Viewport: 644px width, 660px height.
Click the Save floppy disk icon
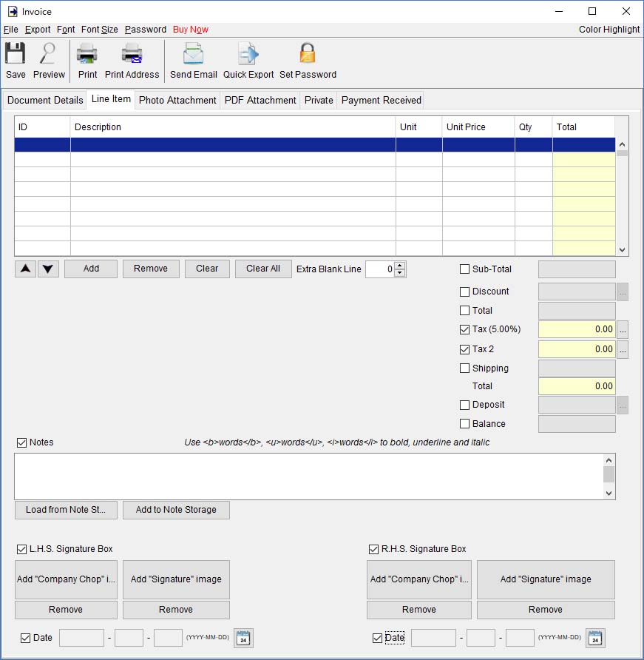coord(15,53)
